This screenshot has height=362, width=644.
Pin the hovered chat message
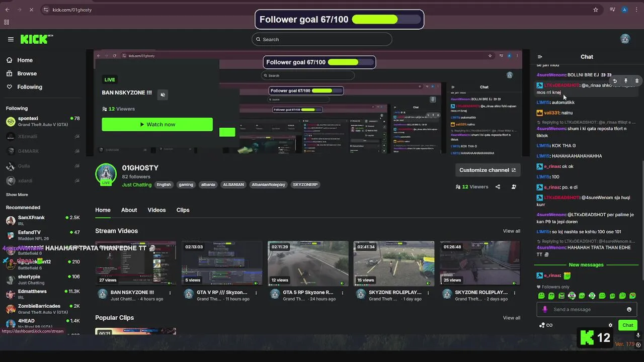(626, 81)
